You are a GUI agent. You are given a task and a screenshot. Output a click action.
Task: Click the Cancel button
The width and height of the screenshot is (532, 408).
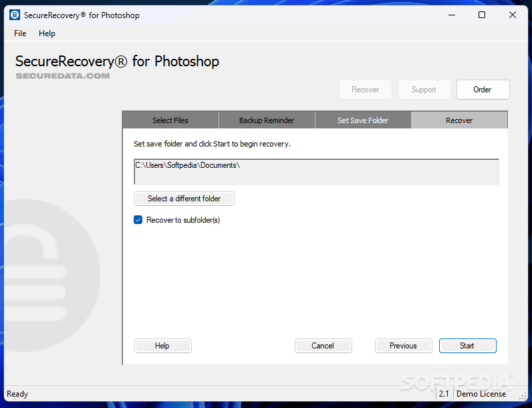click(x=323, y=346)
